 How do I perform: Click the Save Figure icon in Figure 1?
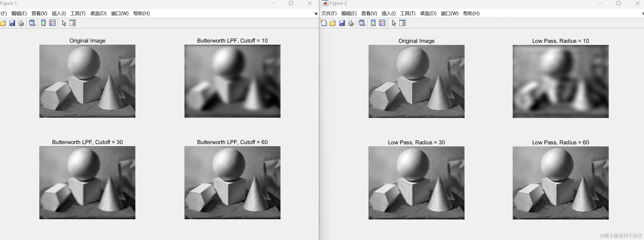tap(12, 23)
